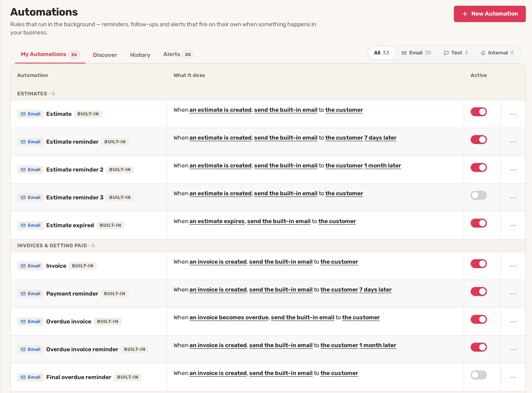Screen dimensions: 532x393
Task: Disable the Estimate automation toggle
Action: point(478,112)
